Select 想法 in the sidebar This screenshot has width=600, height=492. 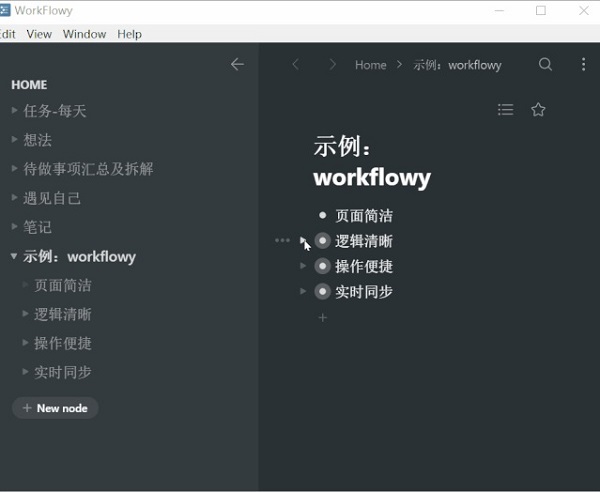tap(38, 140)
